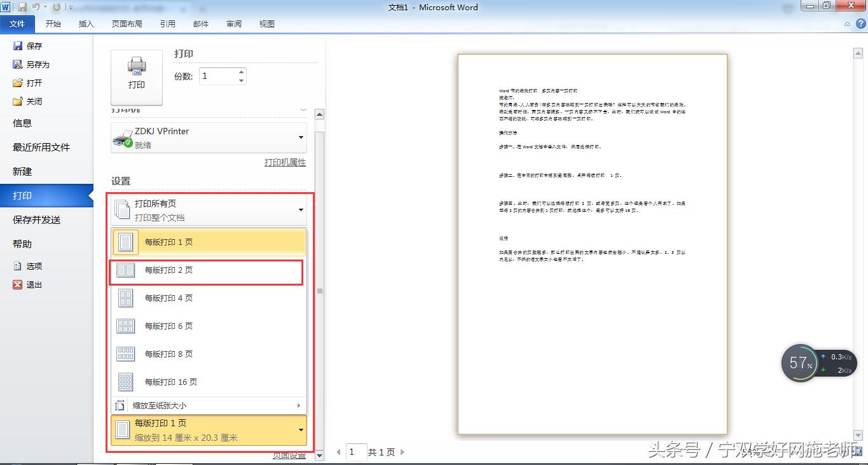Open the 打印机属性 link
Viewport: 868px width, 465px height.
point(285,162)
